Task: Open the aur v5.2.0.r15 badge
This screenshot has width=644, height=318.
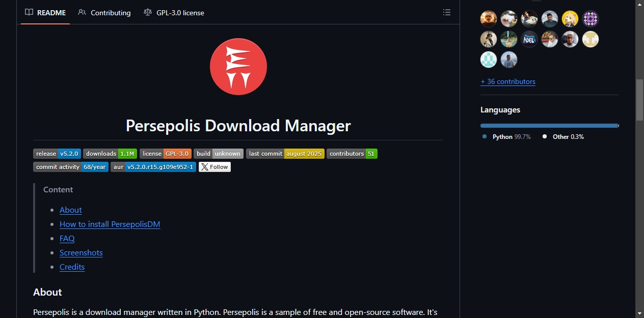Action: click(x=153, y=167)
